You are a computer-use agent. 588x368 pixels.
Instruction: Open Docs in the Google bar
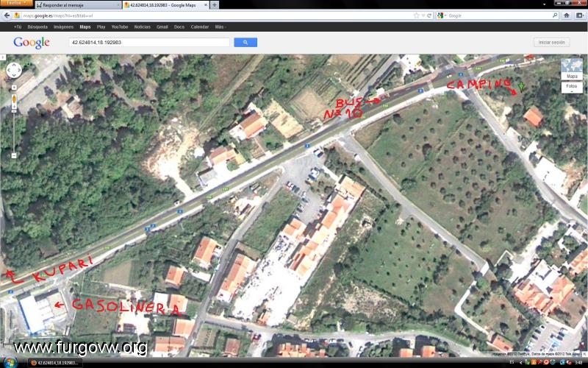pos(179,27)
